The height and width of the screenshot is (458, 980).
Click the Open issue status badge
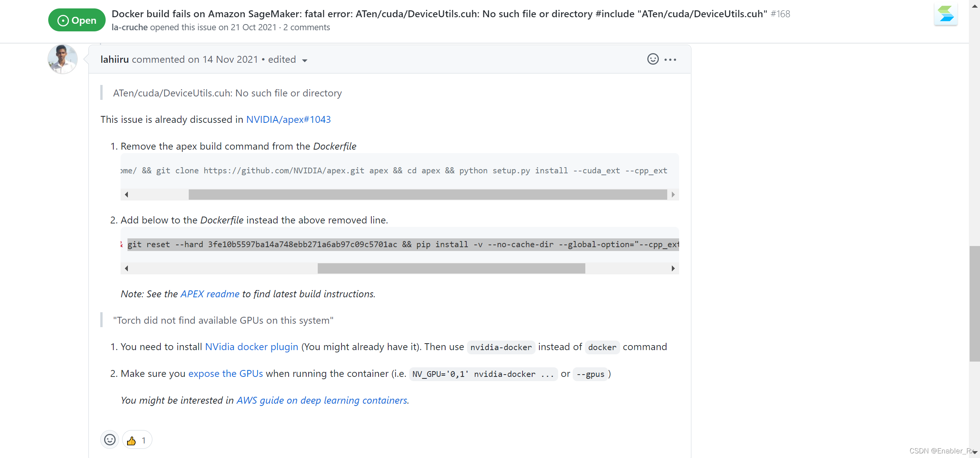coord(77,20)
